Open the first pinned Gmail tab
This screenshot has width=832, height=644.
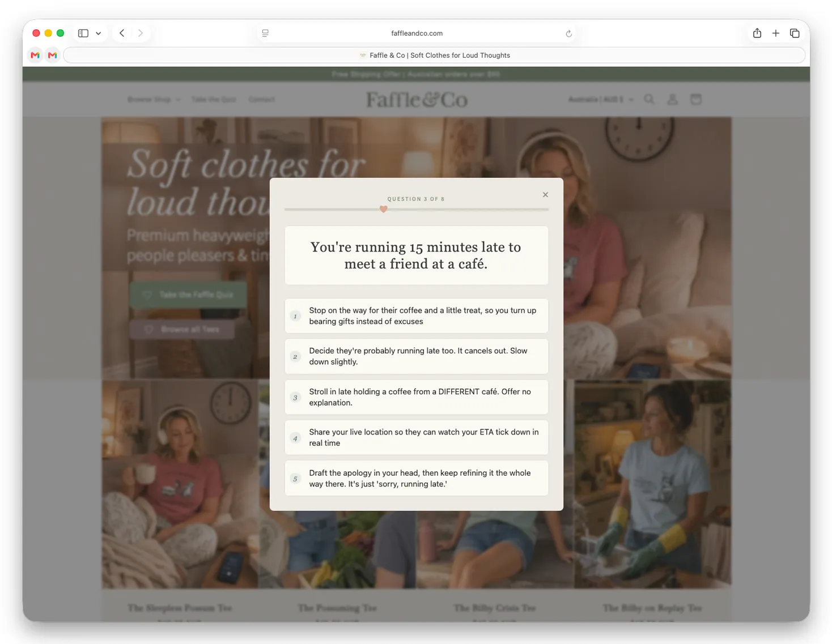pyautogui.click(x=35, y=55)
